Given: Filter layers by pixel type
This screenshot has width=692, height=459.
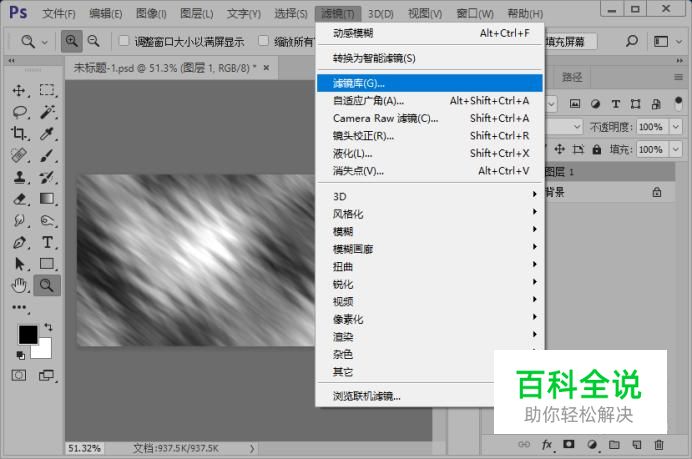Looking at the screenshot, I should [575, 104].
